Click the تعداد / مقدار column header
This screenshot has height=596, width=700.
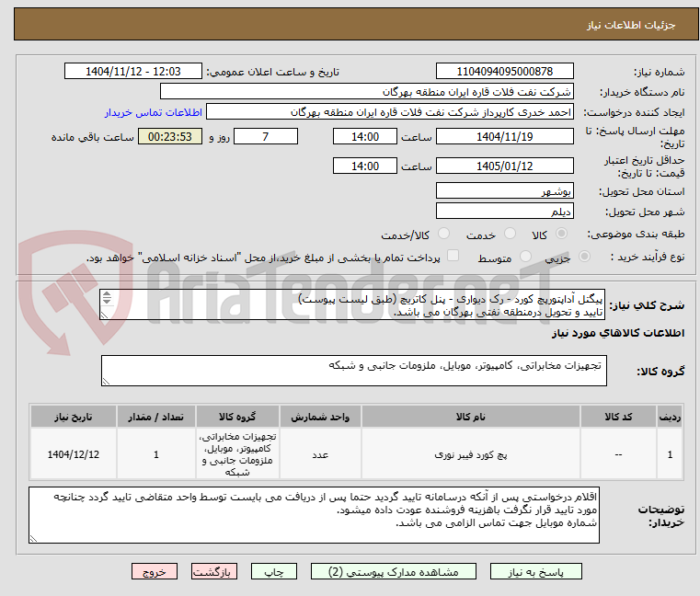pyautogui.click(x=156, y=417)
